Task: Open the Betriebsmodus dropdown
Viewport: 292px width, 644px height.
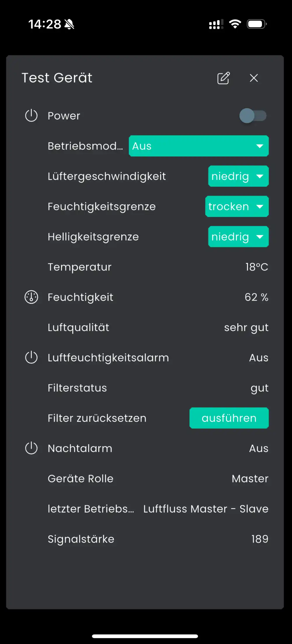Action: click(x=199, y=146)
